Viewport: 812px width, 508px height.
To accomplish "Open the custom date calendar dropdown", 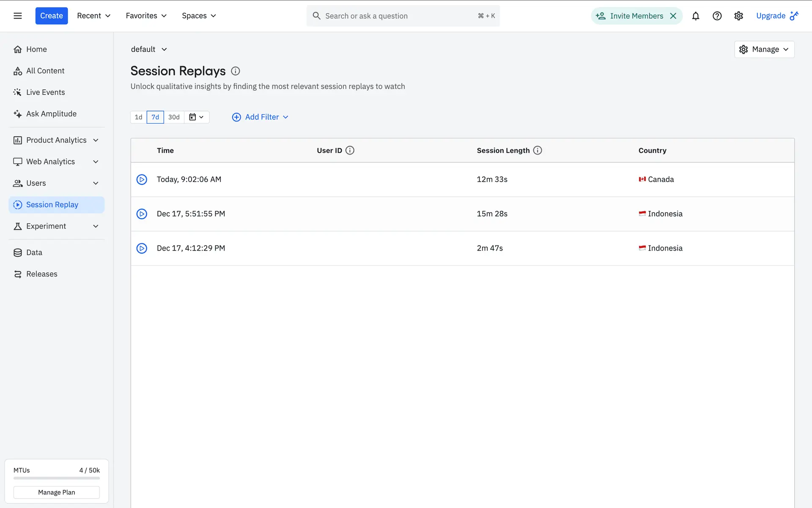I will [x=196, y=117].
